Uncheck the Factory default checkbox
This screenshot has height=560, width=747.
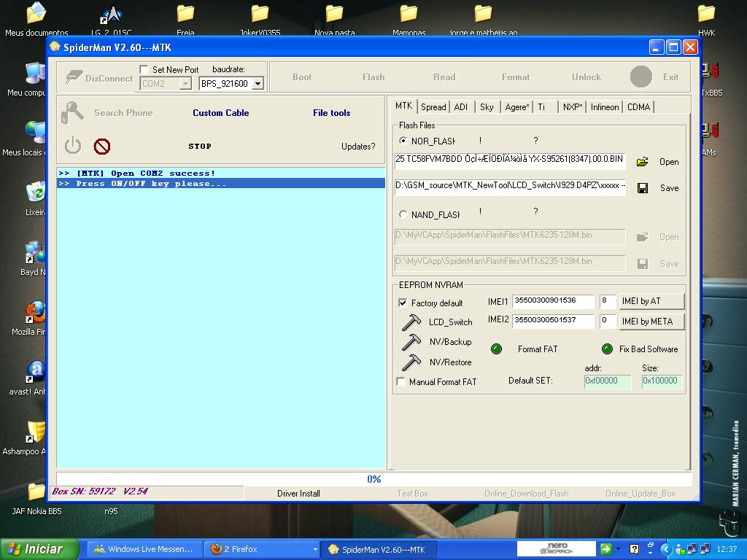pos(403,303)
